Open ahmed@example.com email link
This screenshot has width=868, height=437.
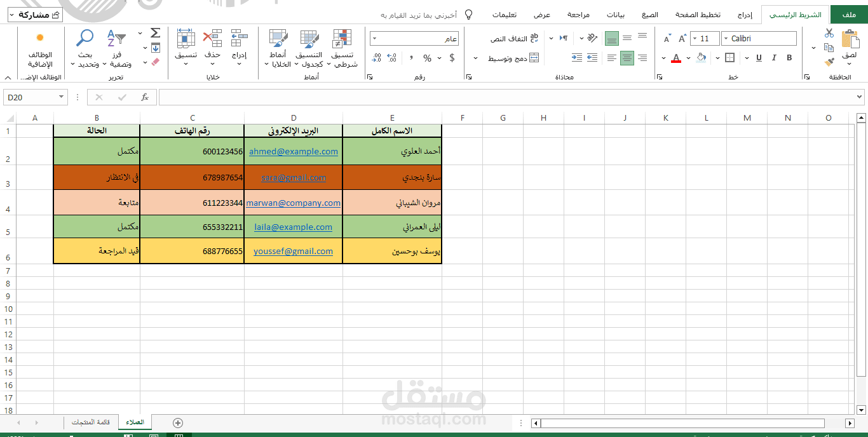point(294,151)
